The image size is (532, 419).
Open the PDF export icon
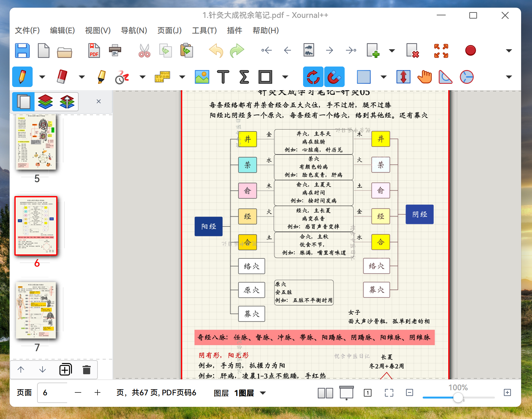[x=93, y=50]
